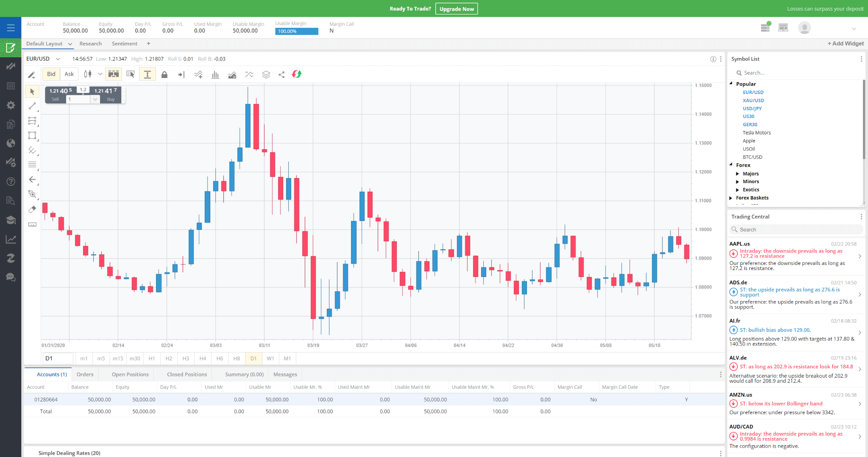Collapse the Popular symbols group
The height and width of the screenshot is (457, 868).
731,84
